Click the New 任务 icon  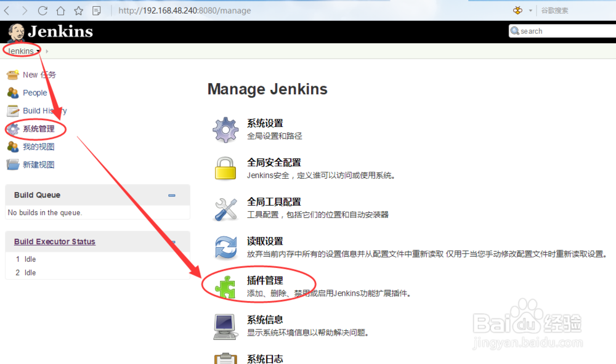point(12,75)
